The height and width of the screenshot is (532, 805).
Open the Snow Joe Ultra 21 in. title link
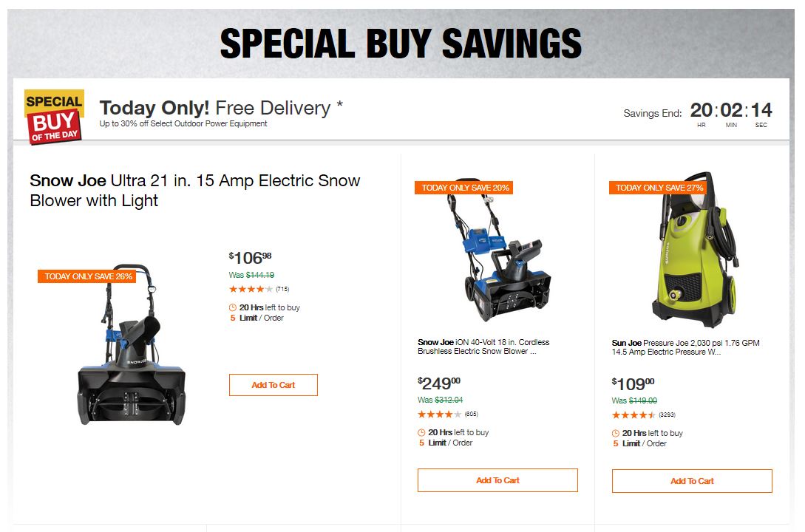pyautogui.click(x=195, y=190)
